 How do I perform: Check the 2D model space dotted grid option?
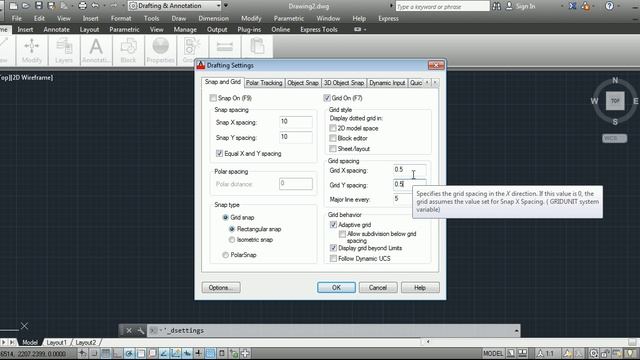pyautogui.click(x=333, y=128)
